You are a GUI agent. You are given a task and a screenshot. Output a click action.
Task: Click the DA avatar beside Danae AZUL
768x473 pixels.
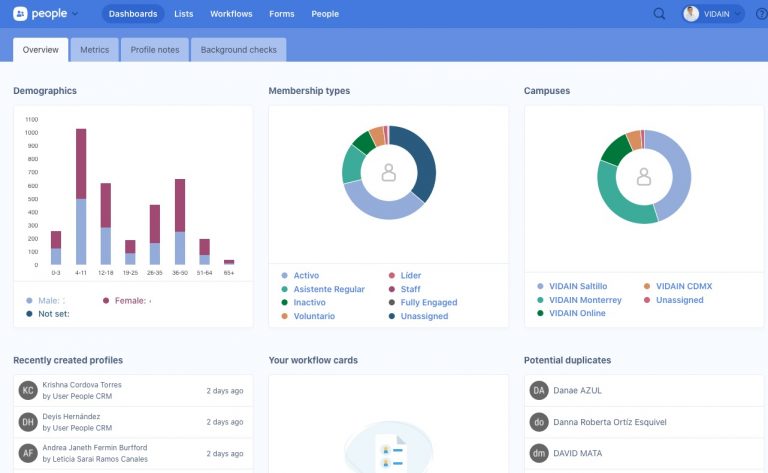pos(539,390)
